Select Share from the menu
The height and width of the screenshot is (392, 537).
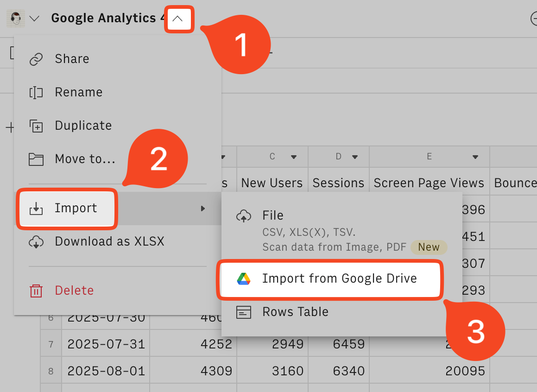pos(118,59)
